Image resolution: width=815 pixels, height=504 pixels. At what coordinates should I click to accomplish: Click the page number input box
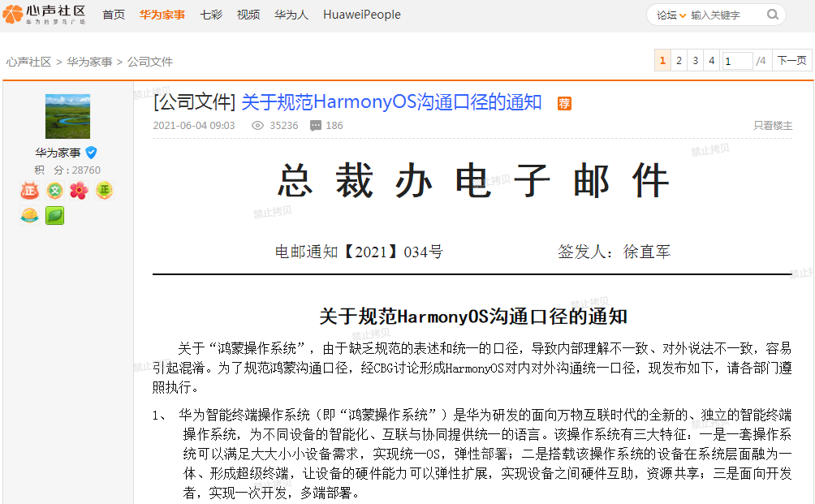click(x=737, y=62)
